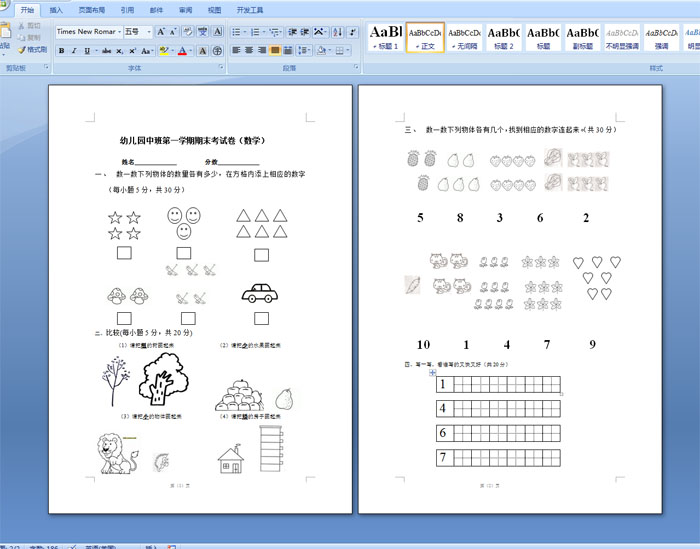Toggle Justify paragraph alignment
The image size is (700, 549).
click(275, 50)
